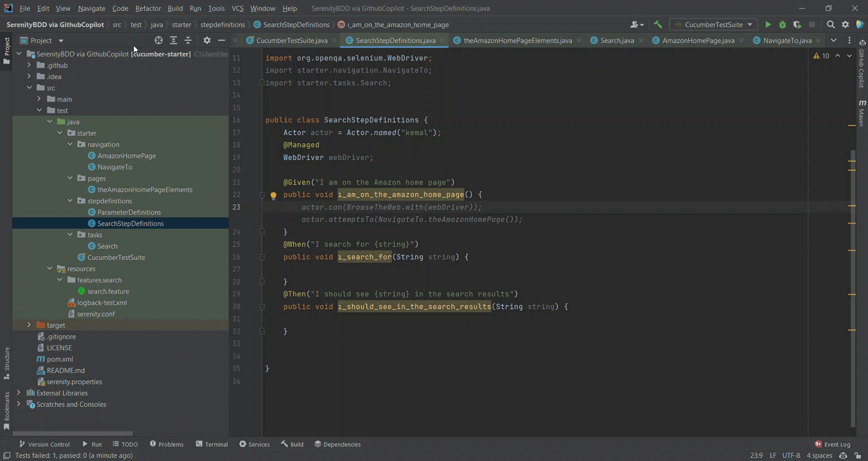Click the 23:9 caret position indicator
868x461 pixels.
click(756, 455)
